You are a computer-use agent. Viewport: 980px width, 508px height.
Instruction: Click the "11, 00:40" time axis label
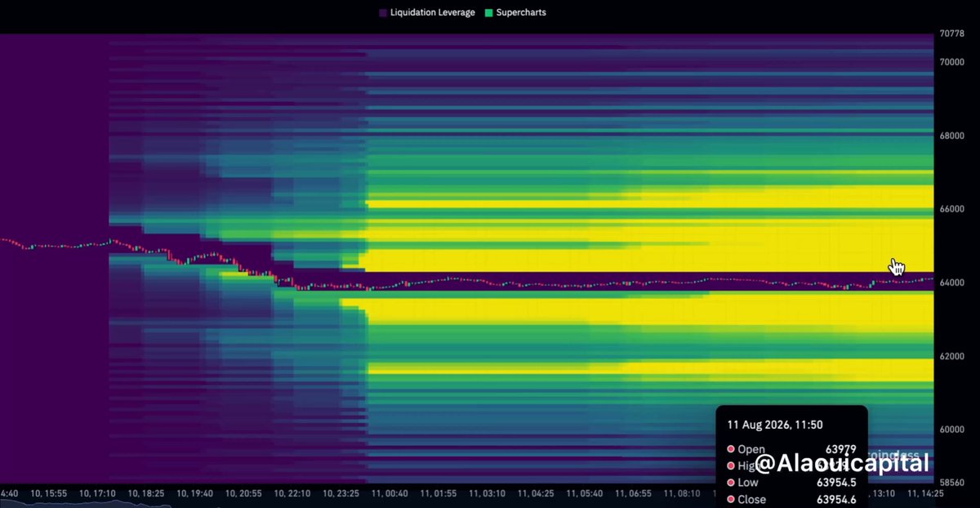click(389, 493)
